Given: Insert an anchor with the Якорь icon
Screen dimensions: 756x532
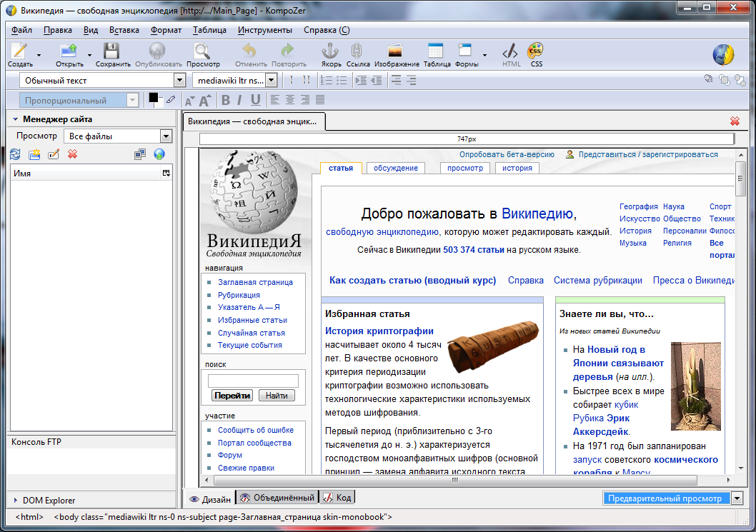Looking at the screenshot, I should pos(330,51).
